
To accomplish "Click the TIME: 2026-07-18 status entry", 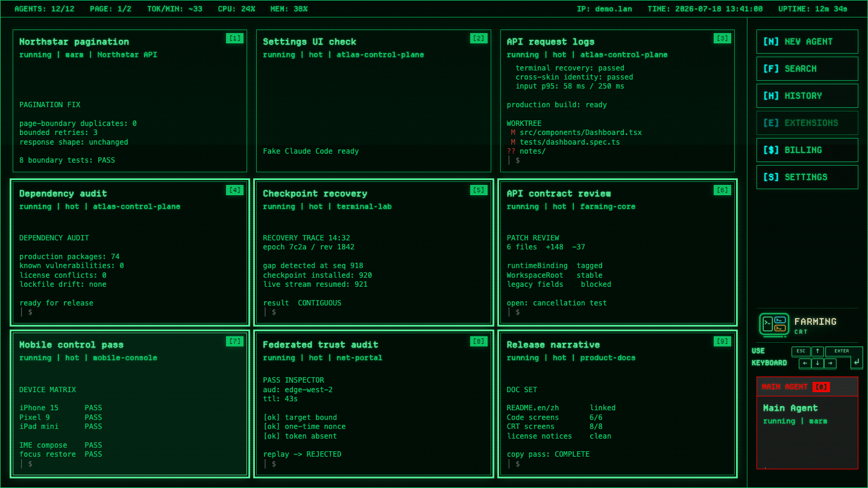I will (x=705, y=9).
